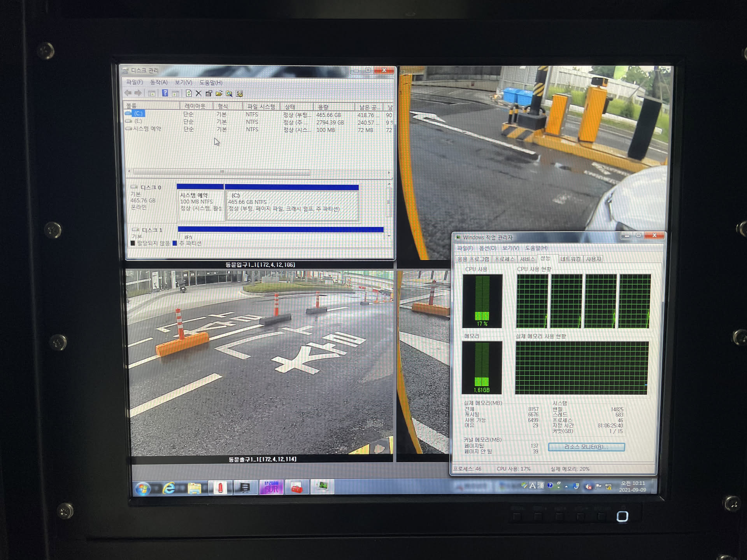Open the 동작(A) menu in Disk Management
The height and width of the screenshot is (560, 747).
tap(159, 82)
